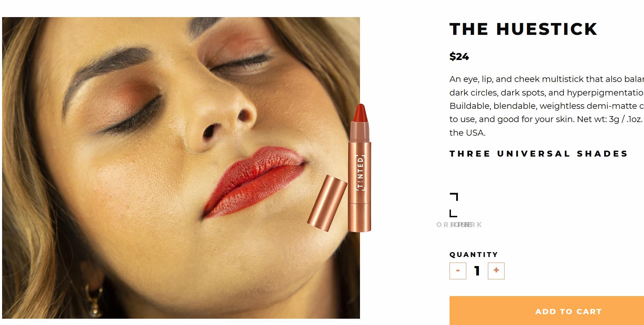Image resolution: width=644 pixels, height=325 pixels.
Task: Click the copper lipstick cap image
Action: (327, 203)
